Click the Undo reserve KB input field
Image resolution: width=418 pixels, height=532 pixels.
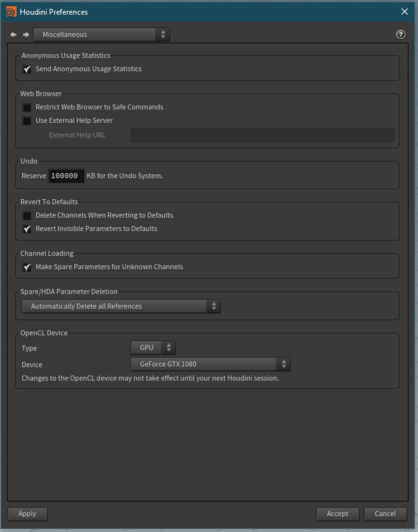[67, 176]
